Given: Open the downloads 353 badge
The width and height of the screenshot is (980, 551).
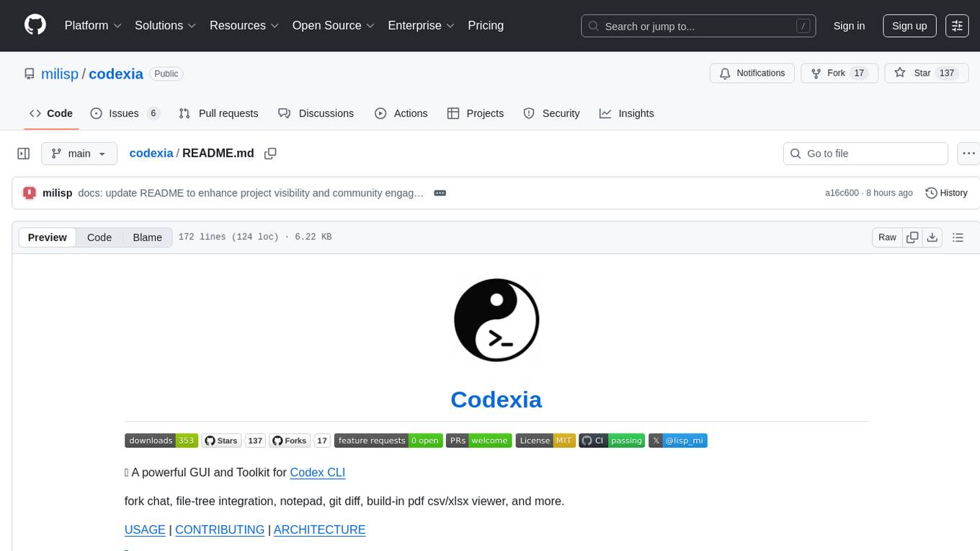Looking at the screenshot, I should click(x=161, y=441).
